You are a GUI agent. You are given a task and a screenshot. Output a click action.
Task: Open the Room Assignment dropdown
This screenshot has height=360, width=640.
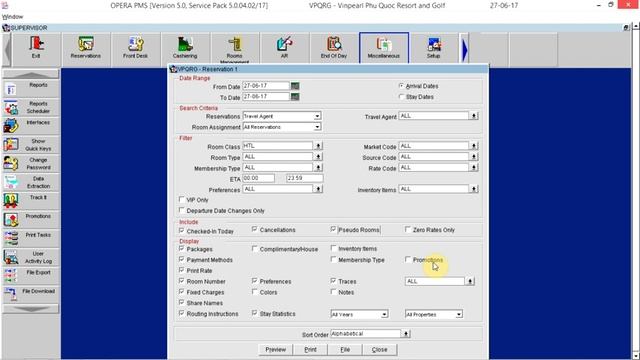pyautogui.click(x=317, y=127)
